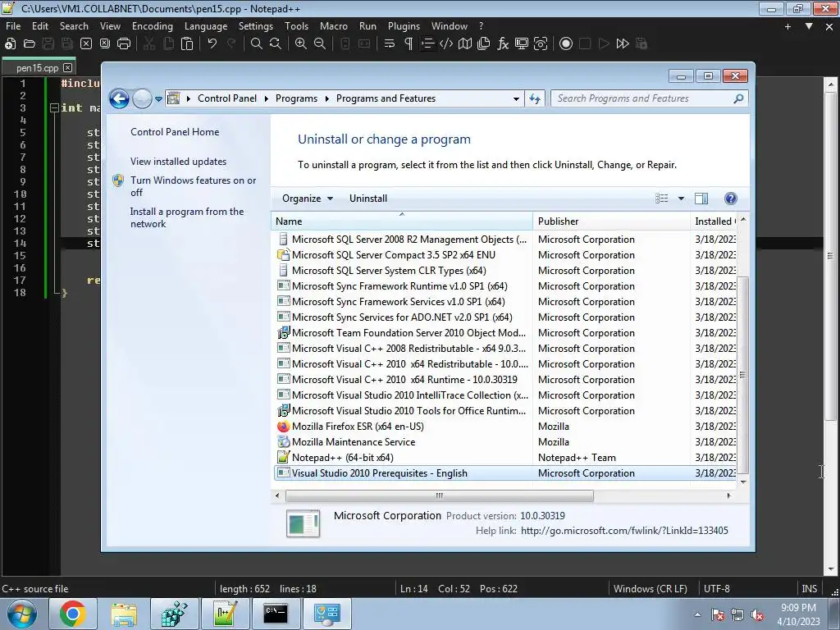This screenshot has height=630, width=840.
Task: Expand the address bar history dropdown arrow
Action: pyautogui.click(x=516, y=98)
